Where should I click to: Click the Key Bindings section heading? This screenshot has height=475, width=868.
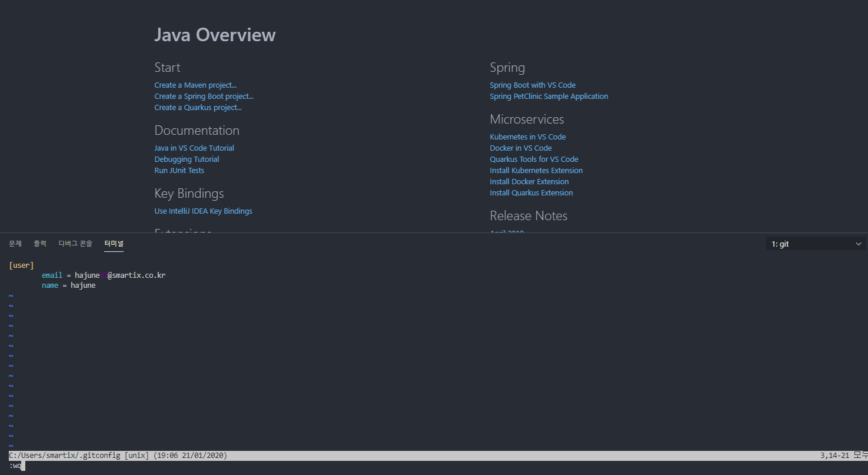(x=189, y=194)
